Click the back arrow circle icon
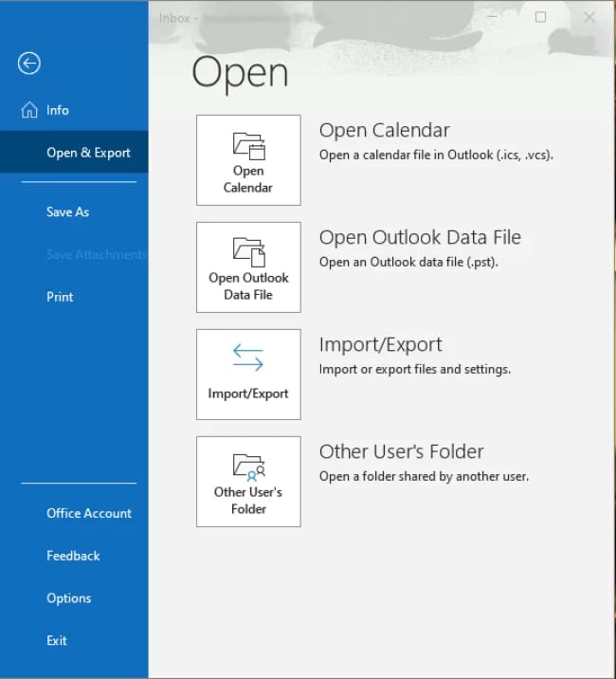 (29, 64)
